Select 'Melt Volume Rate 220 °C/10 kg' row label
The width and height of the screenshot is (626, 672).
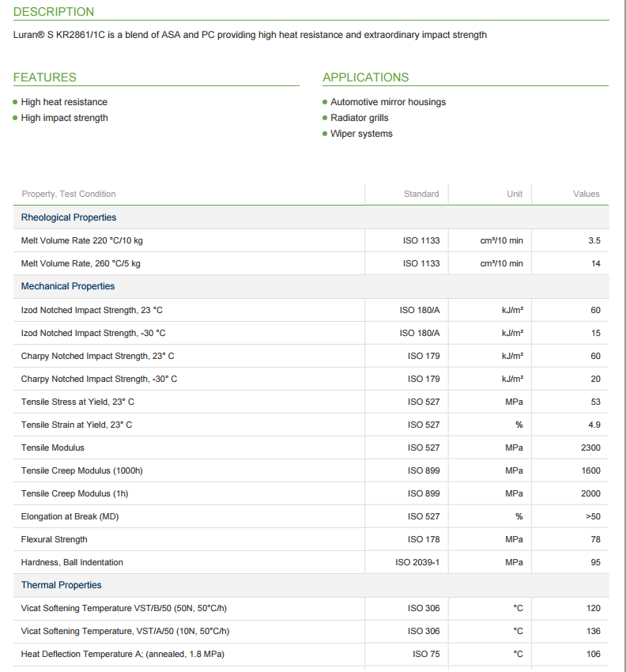point(82,240)
